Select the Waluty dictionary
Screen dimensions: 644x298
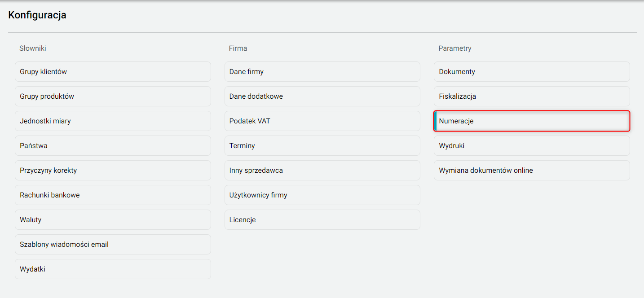[x=113, y=220]
